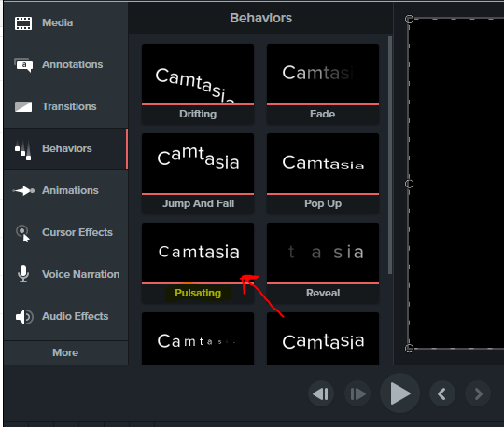Click the Animations arrow icon
This screenshot has height=427, width=504.
(23, 191)
